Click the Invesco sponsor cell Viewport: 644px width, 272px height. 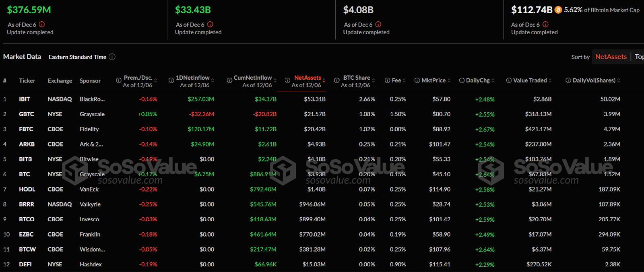click(x=89, y=219)
